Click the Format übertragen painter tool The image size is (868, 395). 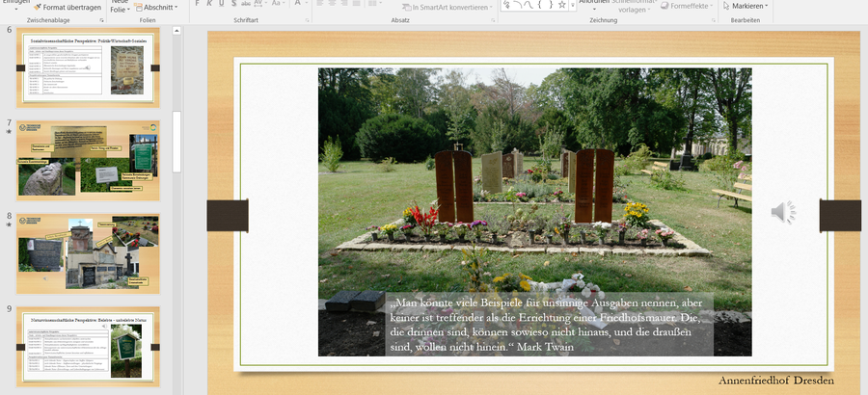pyautogui.click(x=68, y=7)
